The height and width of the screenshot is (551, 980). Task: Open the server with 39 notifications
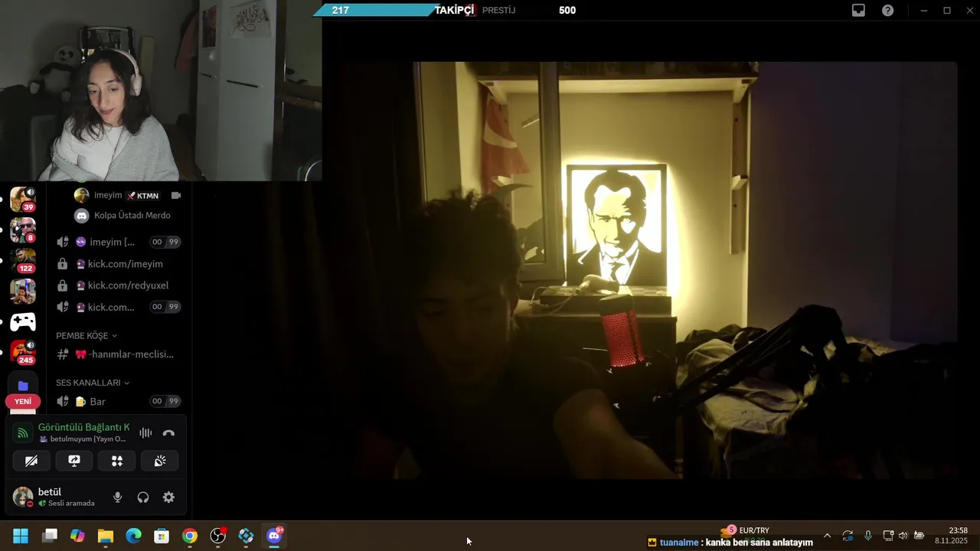click(x=22, y=199)
